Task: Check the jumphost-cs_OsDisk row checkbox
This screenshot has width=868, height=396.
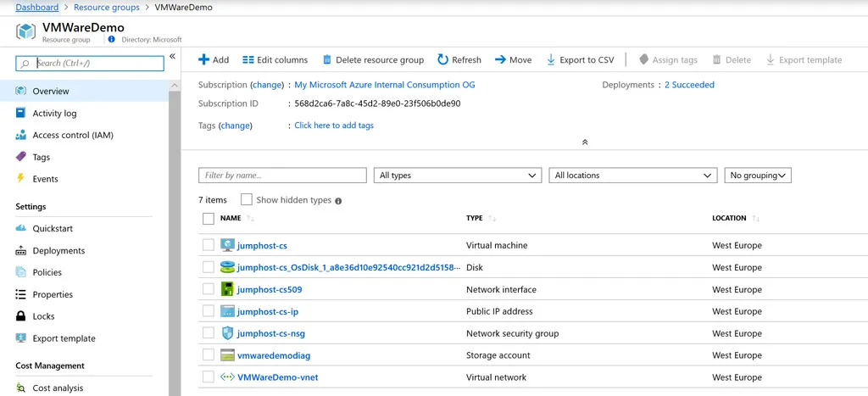Action: click(209, 267)
